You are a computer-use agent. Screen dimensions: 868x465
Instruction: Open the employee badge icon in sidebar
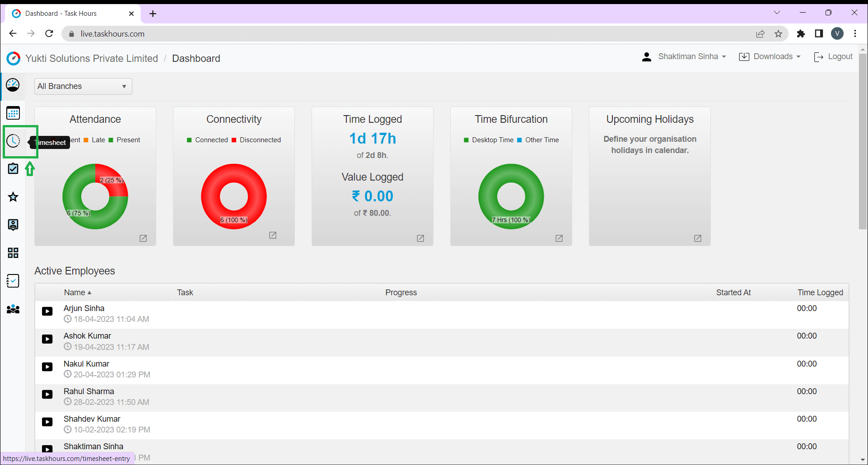(x=13, y=225)
